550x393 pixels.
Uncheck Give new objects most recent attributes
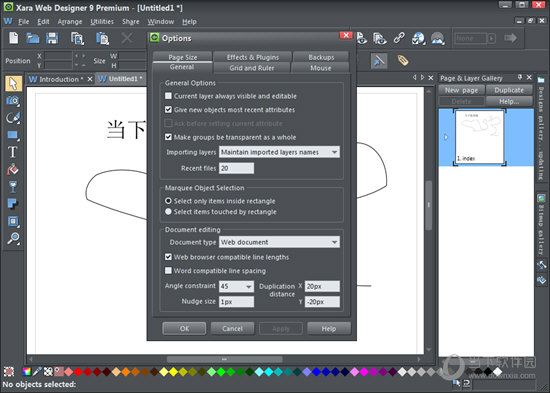(168, 109)
